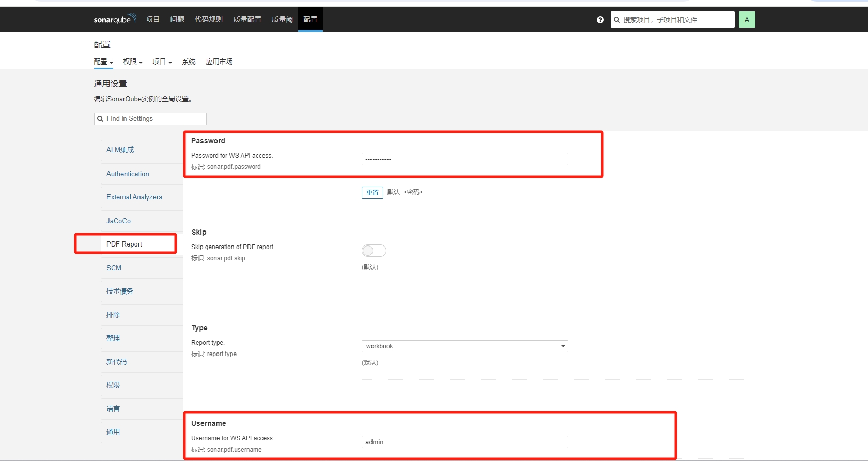Click the 重置 reset button

point(372,193)
